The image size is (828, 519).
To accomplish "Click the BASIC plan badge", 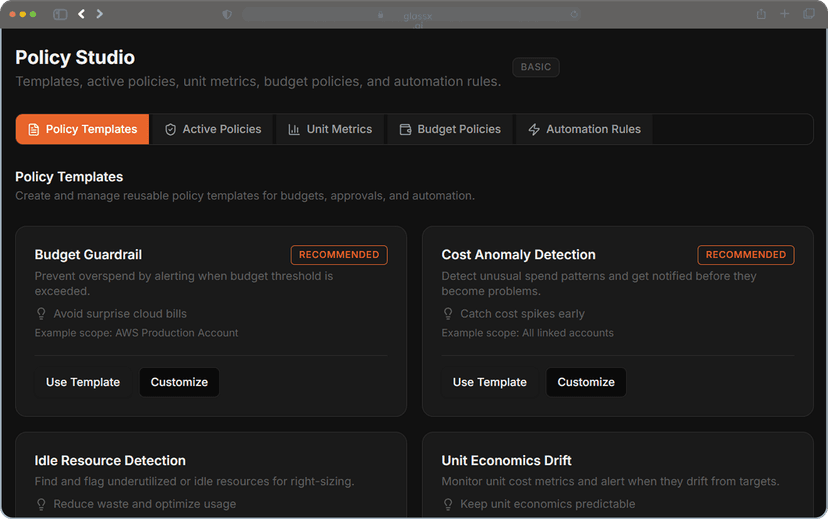I will point(535,67).
